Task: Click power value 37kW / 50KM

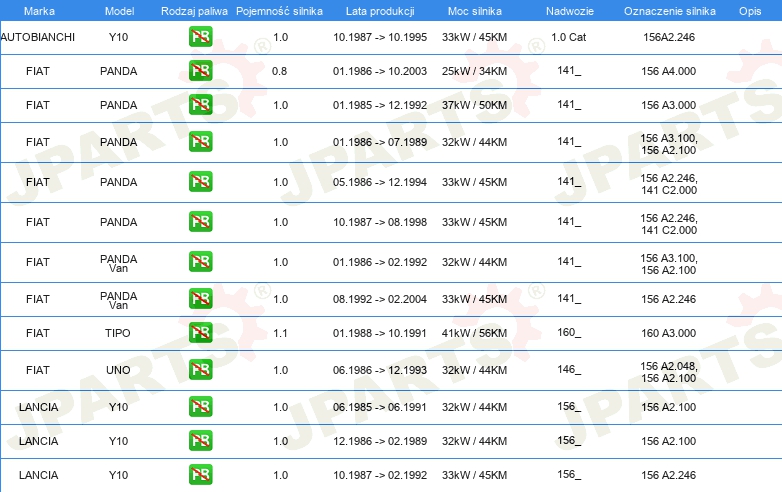Action: click(x=474, y=105)
